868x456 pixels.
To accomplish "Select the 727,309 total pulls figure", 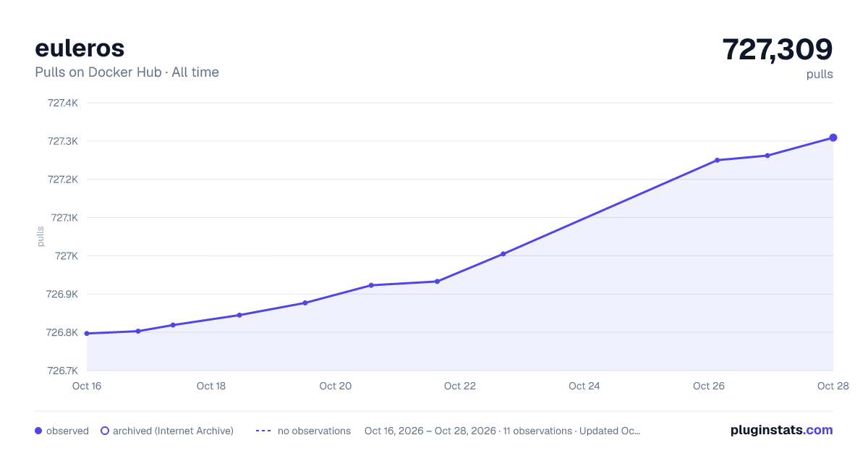I will (x=778, y=49).
